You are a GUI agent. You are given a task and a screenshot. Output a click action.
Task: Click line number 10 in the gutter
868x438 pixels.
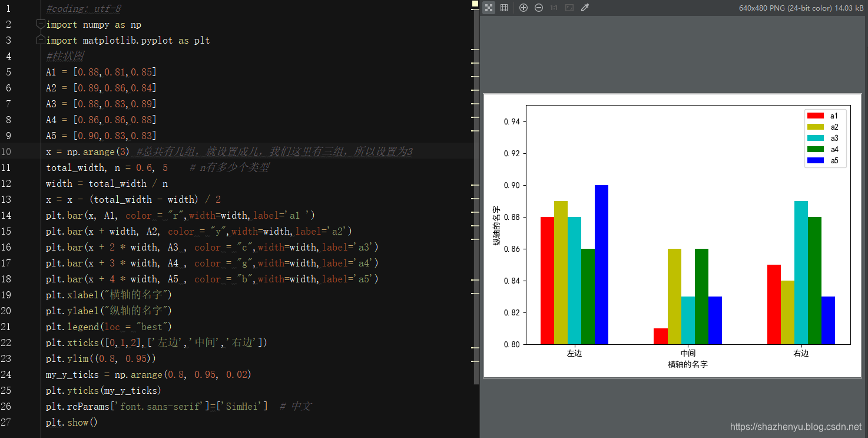(6, 152)
